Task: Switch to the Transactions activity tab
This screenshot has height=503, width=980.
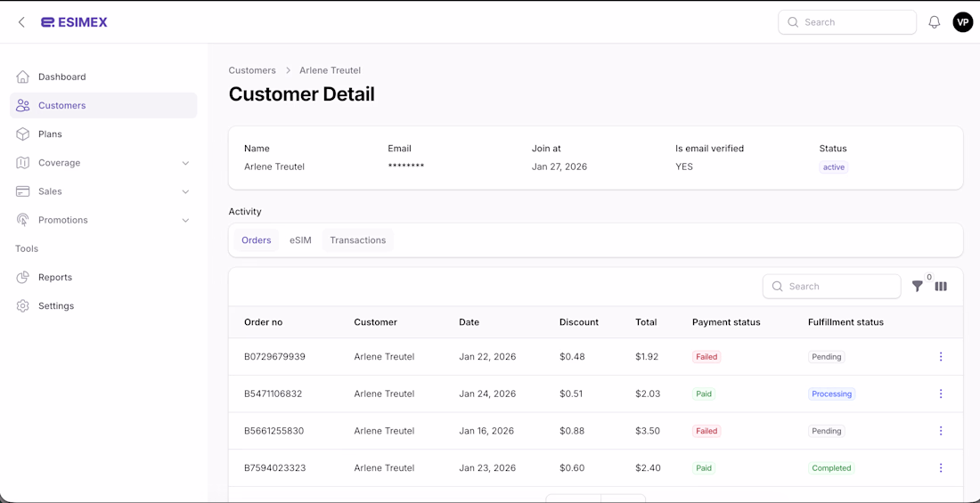Action: point(357,240)
